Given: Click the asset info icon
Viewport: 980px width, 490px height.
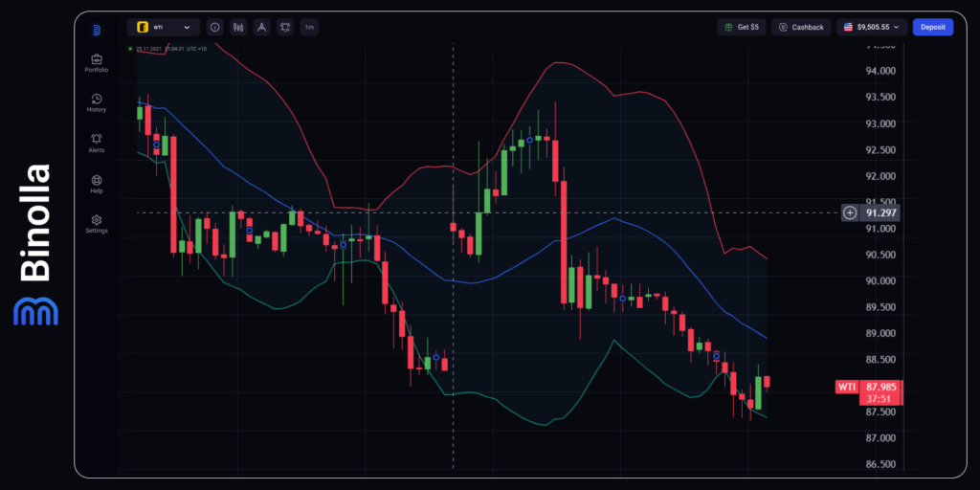Looking at the screenshot, I should [215, 28].
